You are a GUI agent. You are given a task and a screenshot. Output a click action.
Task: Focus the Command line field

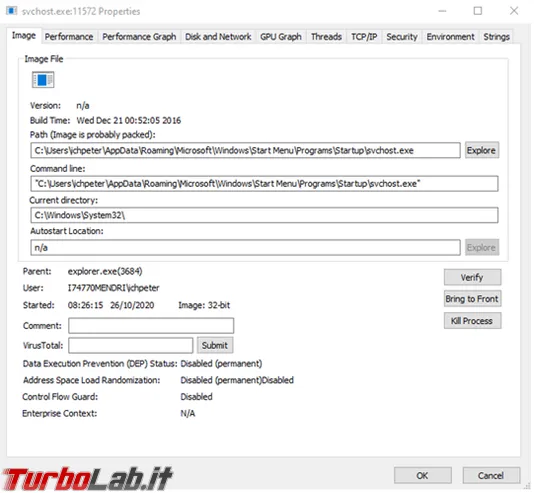264,184
